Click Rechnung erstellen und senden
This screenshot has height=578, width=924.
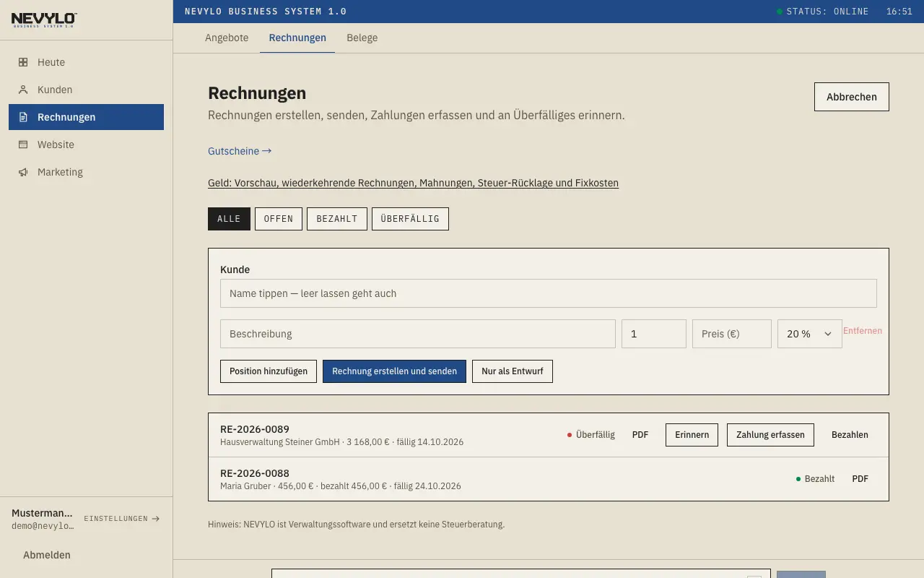[394, 371]
